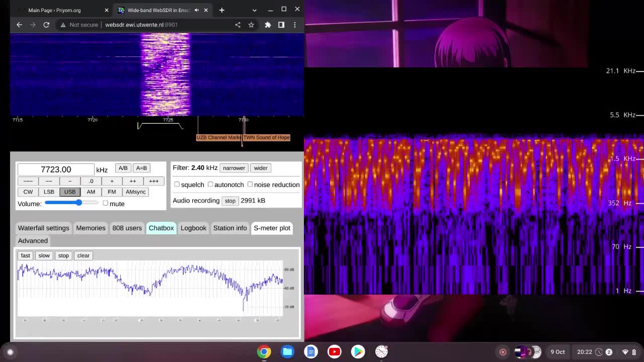This screenshot has width=644, height=362.
Task: Open Chrome from the shelf
Action: (x=264, y=352)
